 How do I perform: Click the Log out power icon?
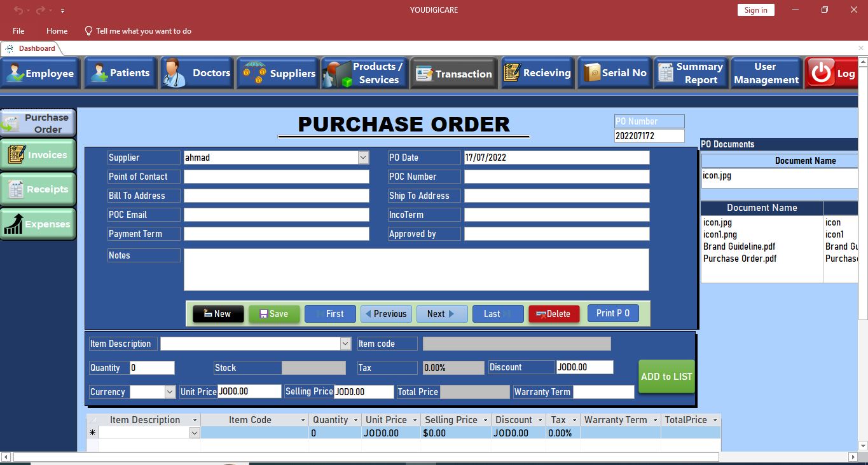coord(822,73)
